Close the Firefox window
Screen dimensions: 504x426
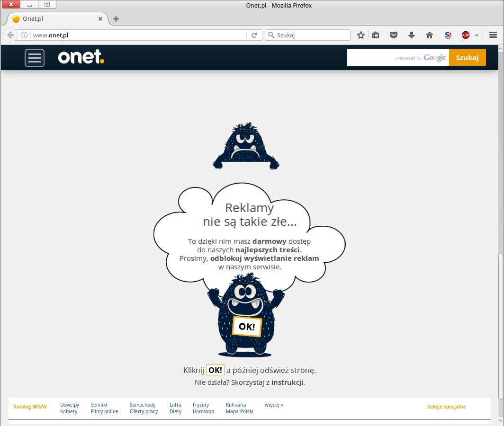pyautogui.click(x=10, y=4)
